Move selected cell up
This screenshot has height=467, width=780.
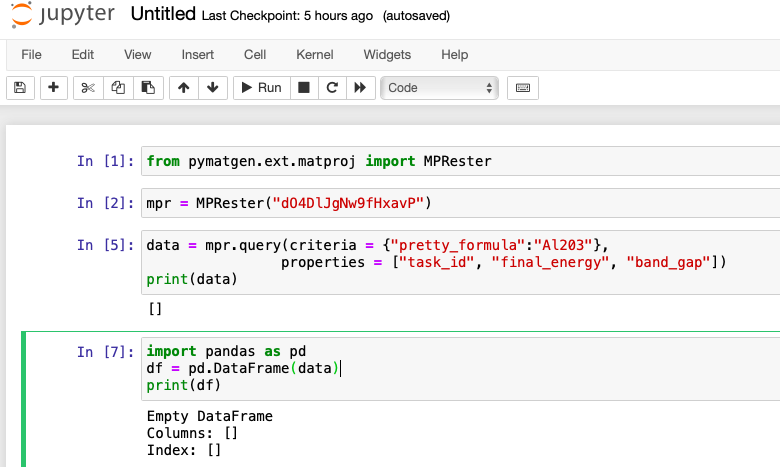pyautogui.click(x=184, y=88)
